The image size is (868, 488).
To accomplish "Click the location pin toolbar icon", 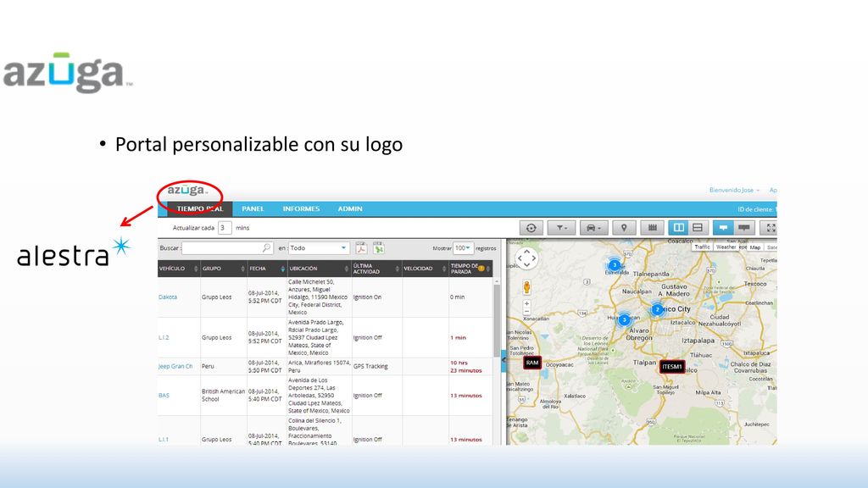I will (624, 227).
